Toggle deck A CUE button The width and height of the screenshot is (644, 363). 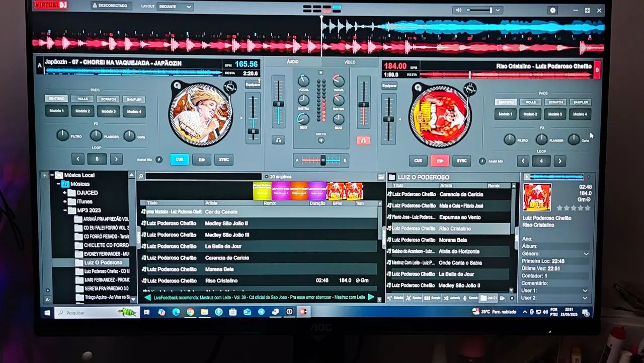pyautogui.click(x=179, y=160)
